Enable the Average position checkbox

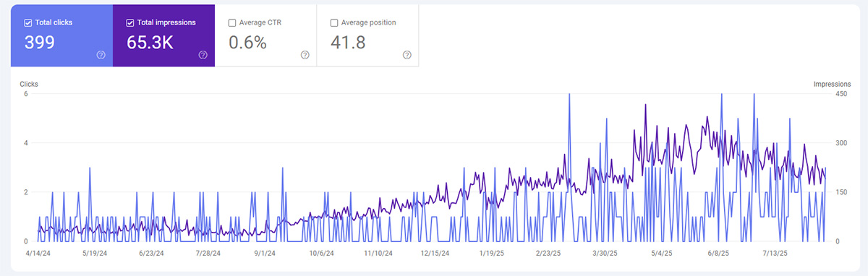pos(334,22)
